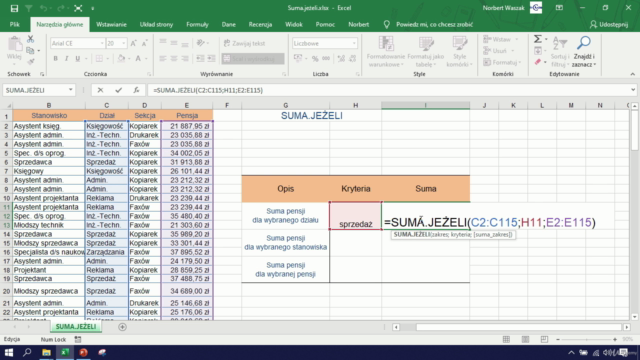Cancel formula entry with the X button

pyautogui.click(x=100, y=90)
